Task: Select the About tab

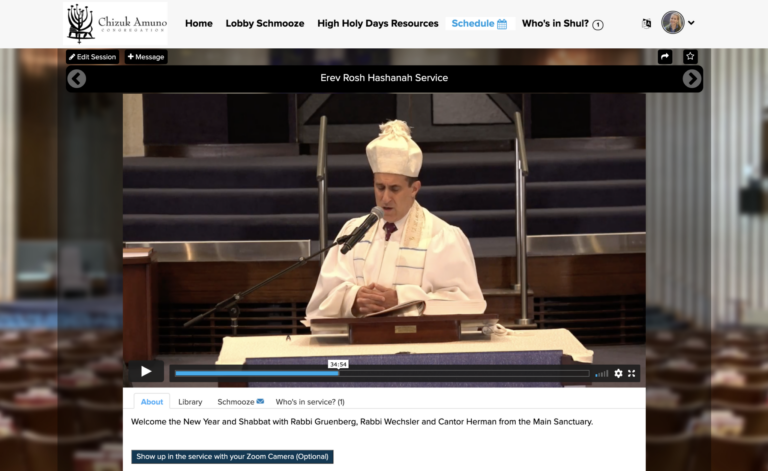Action: pyautogui.click(x=152, y=402)
